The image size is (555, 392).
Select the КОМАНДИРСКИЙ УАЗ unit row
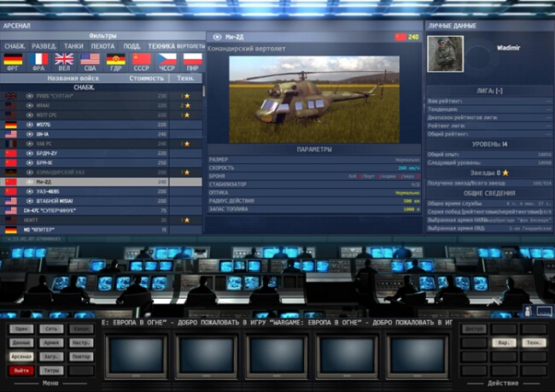click(102, 173)
